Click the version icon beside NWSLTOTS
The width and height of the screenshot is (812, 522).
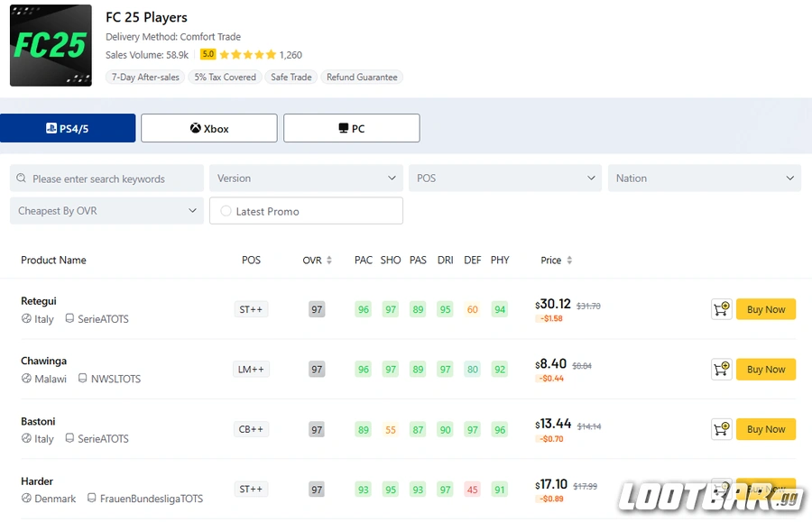tap(82, 378)
